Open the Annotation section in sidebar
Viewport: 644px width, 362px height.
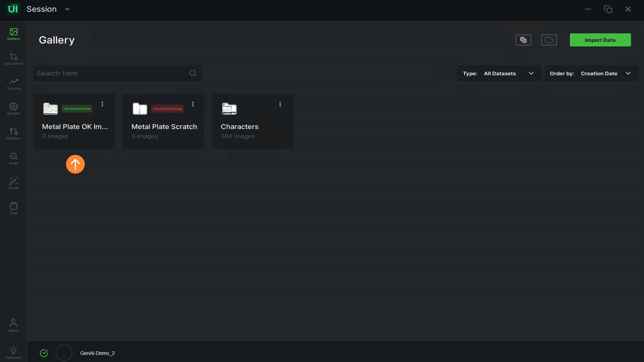13,59
